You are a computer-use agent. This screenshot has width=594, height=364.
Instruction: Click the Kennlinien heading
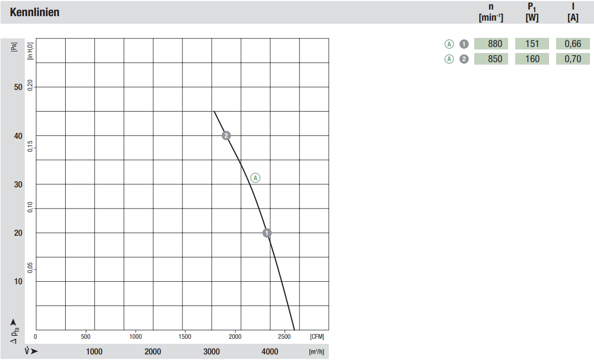pos(34,12)
